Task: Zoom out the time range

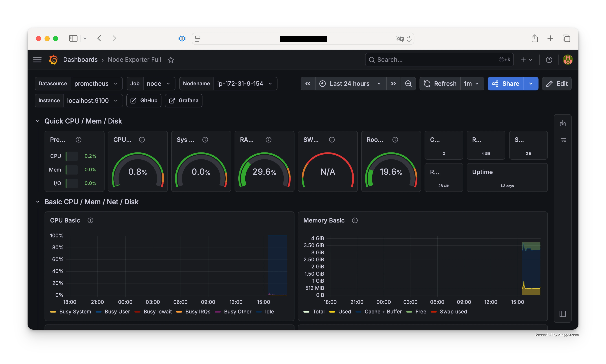Action: point(408,84)
